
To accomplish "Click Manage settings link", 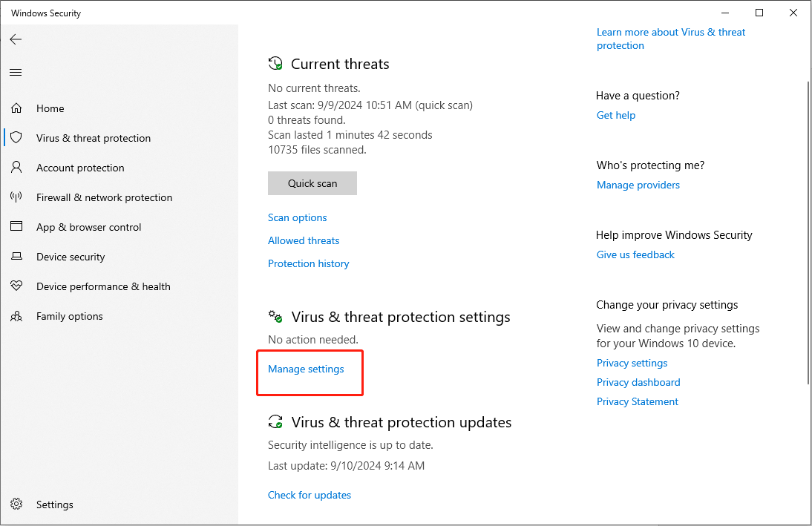I will click(306, 369).
